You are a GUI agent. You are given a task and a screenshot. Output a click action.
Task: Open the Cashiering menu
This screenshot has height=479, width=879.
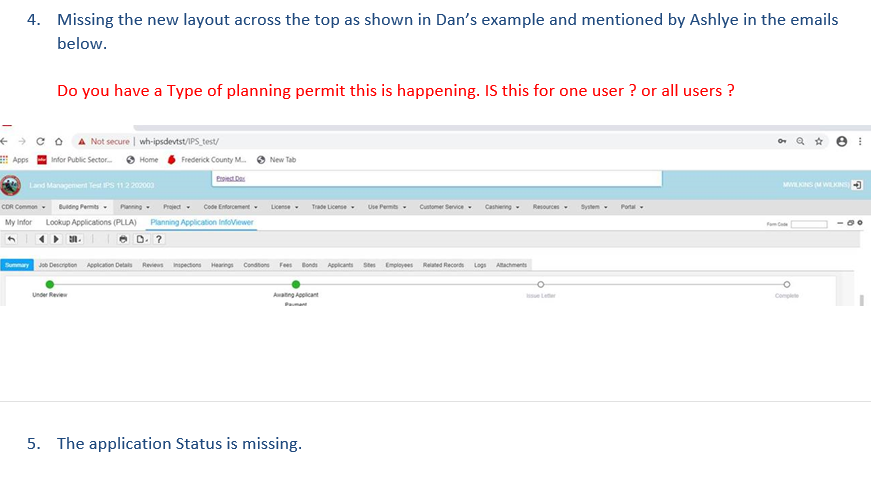coord(502,207)
